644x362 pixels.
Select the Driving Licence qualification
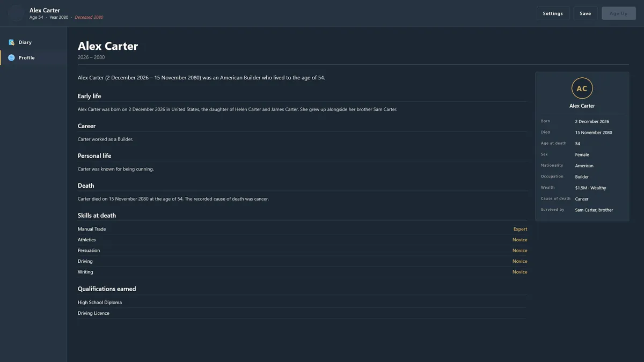[x=302, y=313]
